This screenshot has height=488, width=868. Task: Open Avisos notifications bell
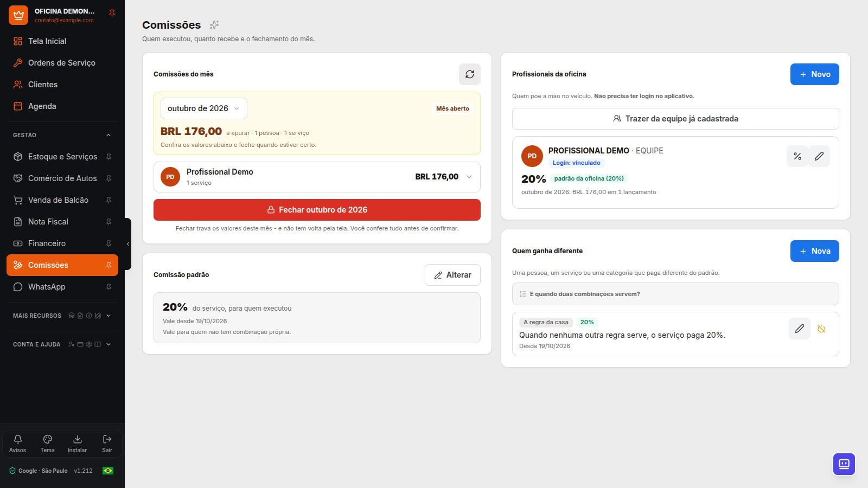pos(17,444)
